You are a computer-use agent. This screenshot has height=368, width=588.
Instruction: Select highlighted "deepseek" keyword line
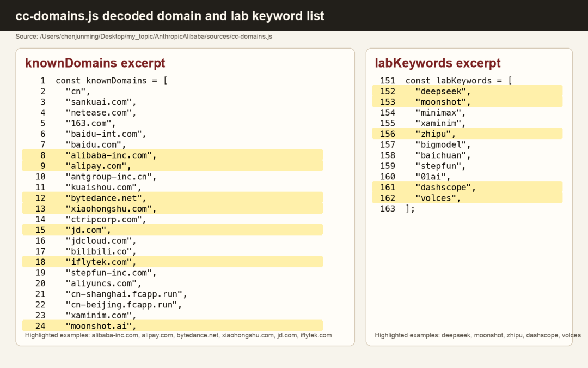tap(467, 91)
